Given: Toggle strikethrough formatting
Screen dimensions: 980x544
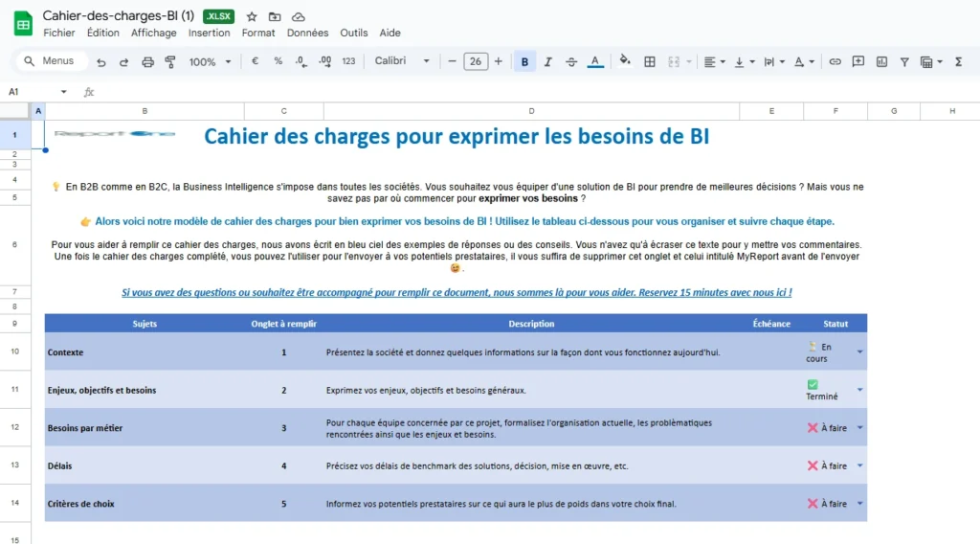Looking at the screenshot, I should click(x=571, y=61).
